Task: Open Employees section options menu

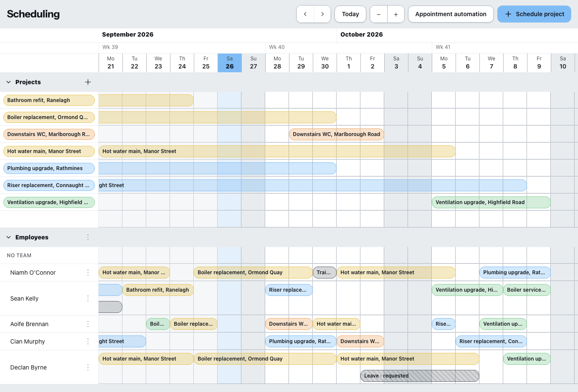Action: (x=88, y=237)
